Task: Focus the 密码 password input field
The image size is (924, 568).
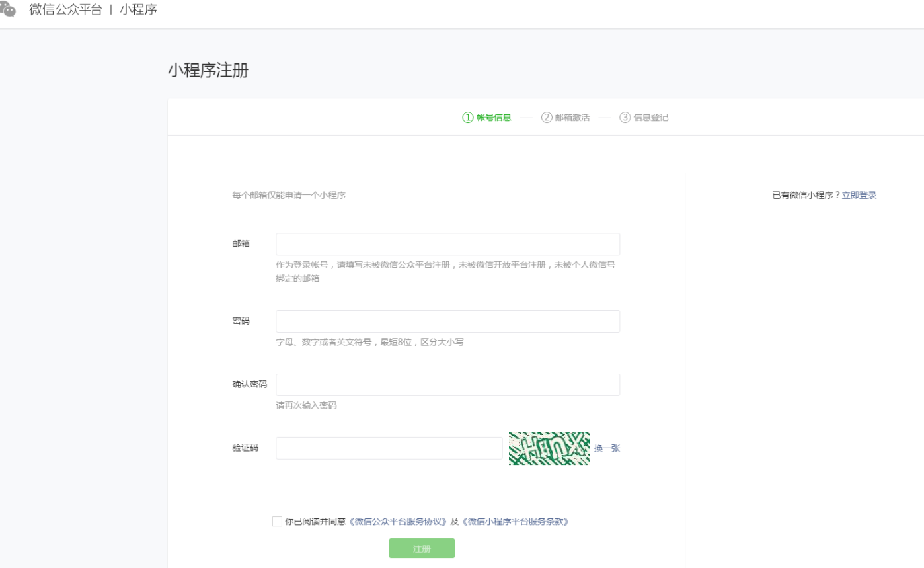Action: (x=447, y=321)
